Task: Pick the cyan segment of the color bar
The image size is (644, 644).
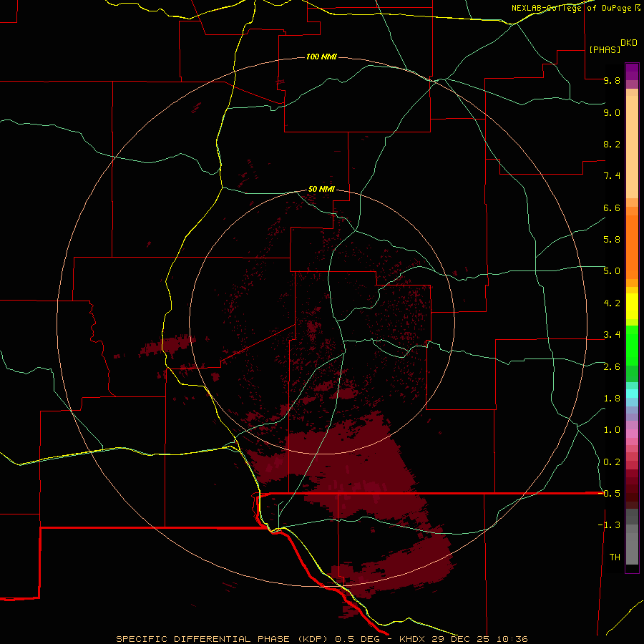Action: [x=632, y=394]
